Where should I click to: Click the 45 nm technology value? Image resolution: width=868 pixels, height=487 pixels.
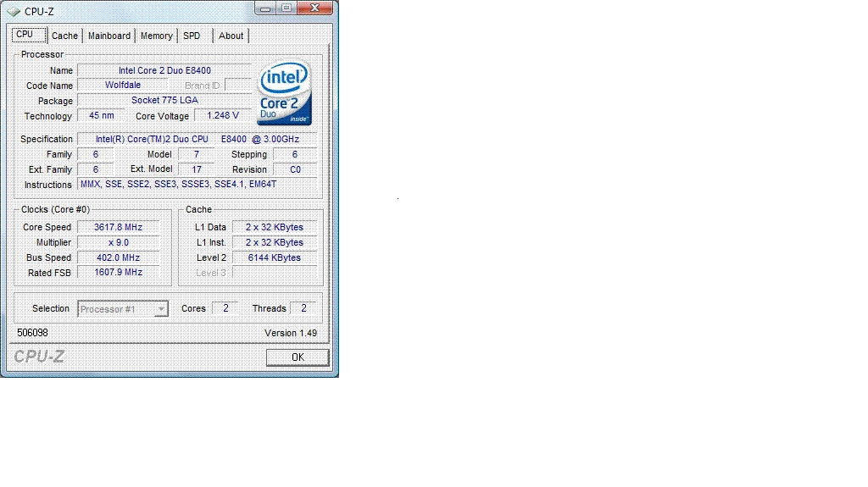pyautogui.click(x=102, y=116)
